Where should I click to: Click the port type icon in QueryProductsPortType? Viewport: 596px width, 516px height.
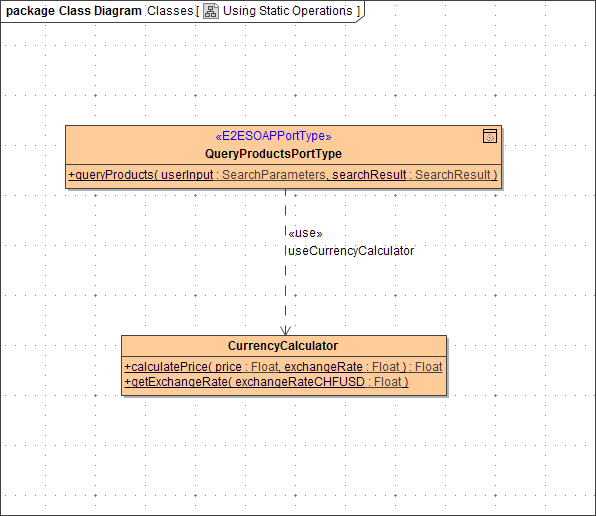pyautogui.click(x=490, y=136)
